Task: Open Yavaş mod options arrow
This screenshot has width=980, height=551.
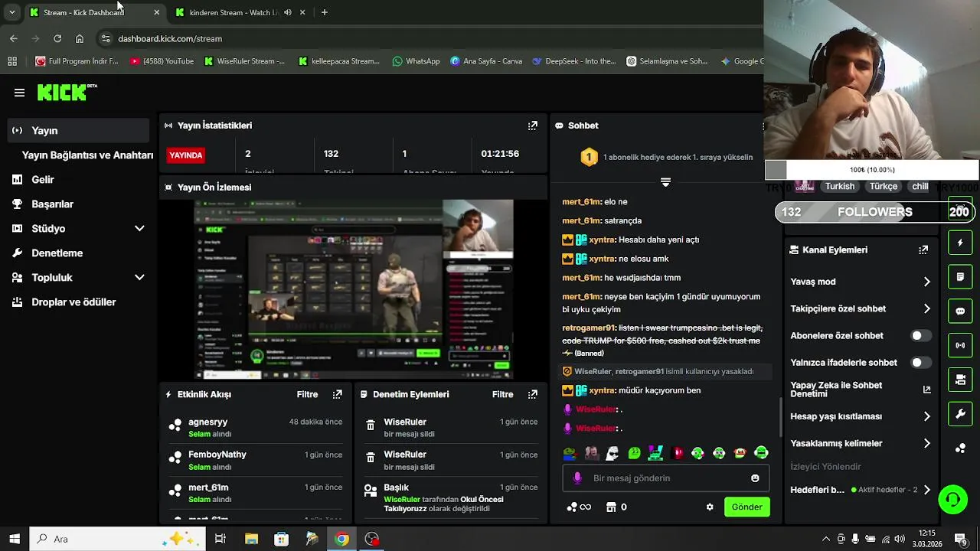Action: pyautogui.click(x=926, y=282)
